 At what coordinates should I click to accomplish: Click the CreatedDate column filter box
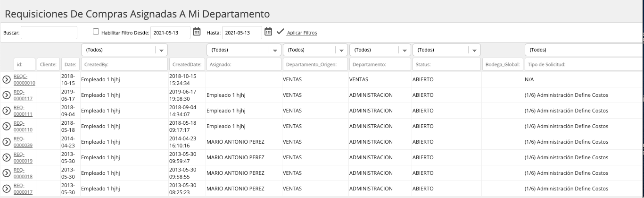(x=187, y=64)
